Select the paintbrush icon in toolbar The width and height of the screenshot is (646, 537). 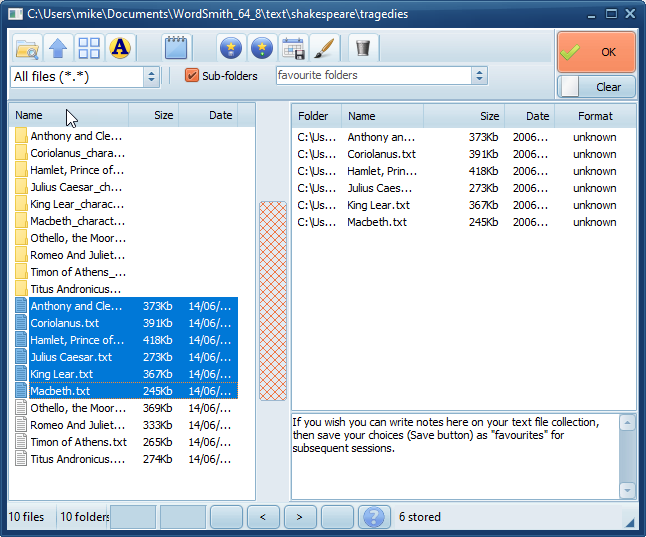[x=323, y=48]
